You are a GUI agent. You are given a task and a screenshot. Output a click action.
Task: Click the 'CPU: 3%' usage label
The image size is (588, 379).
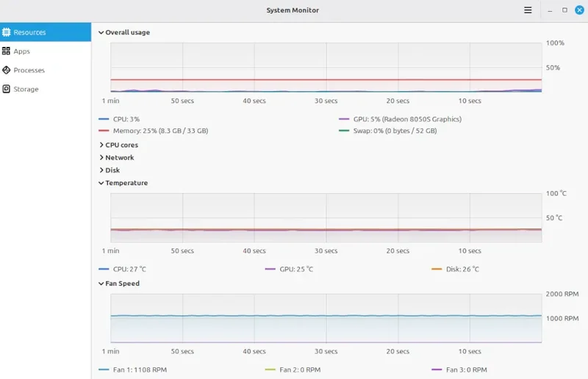tap(126, 119)
